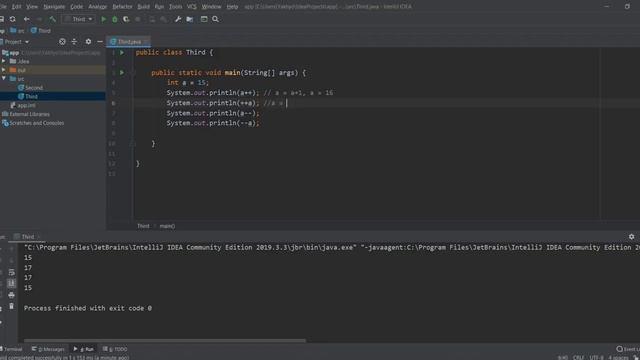
Task: Click the Sync/Reload icon in the main toolbar
Action: (x=13, y=19)
